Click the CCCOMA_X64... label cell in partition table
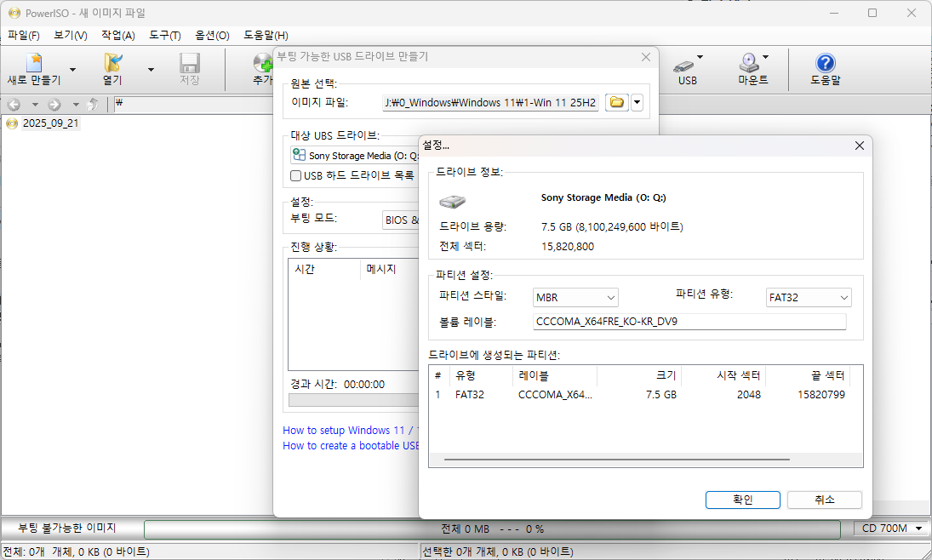 tap(555, 395)
